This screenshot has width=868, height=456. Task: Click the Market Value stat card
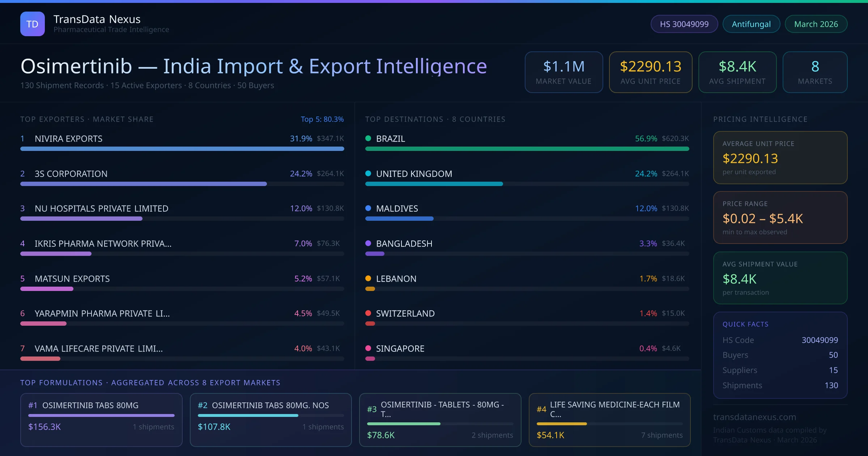click(x=563, y=72)
